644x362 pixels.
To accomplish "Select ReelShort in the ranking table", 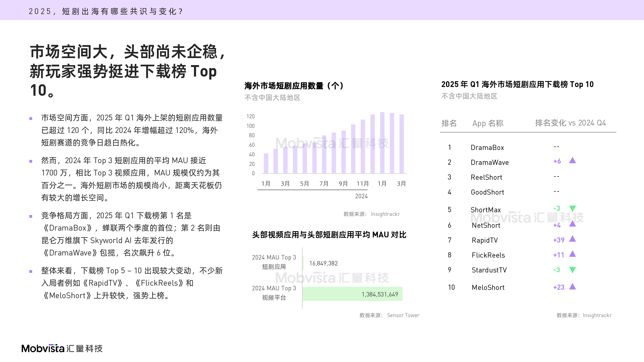I will pos(486,177).
